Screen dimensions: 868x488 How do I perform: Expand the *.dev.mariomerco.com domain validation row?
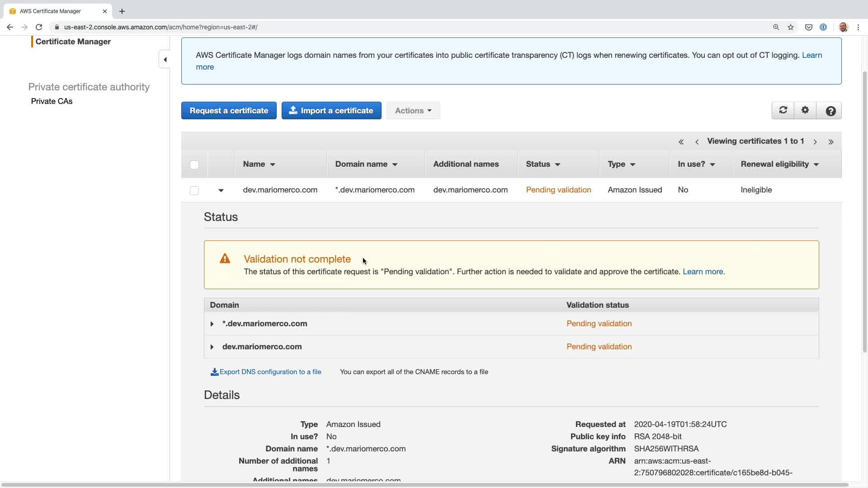[212, 324]
